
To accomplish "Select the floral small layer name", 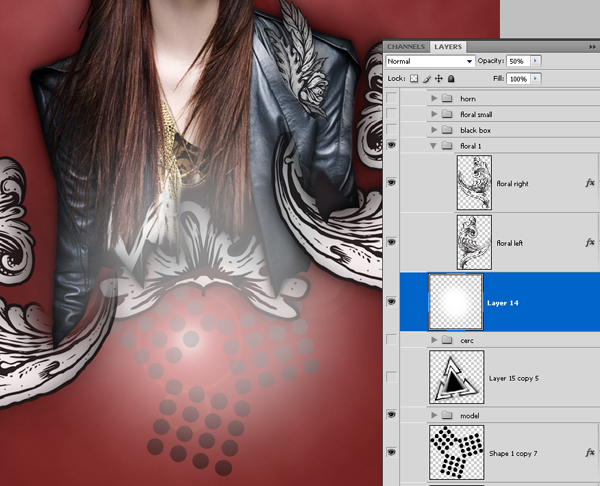I will pos(476,114).
